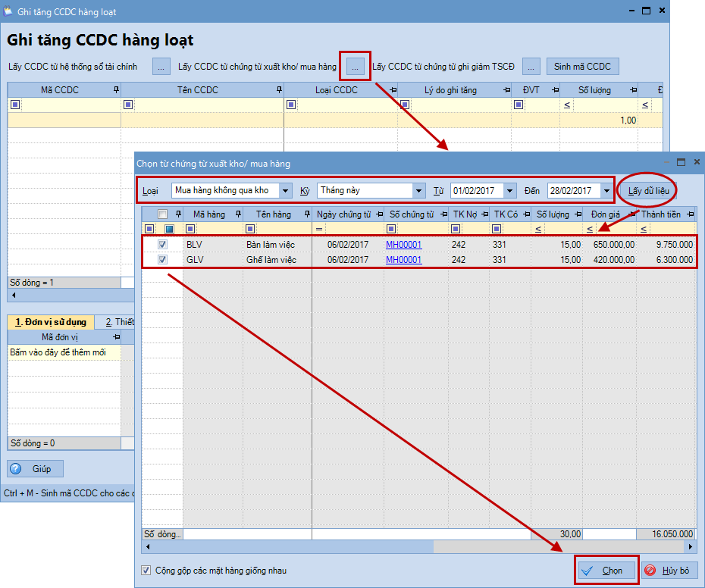The width and height of the screenshot is (705, 588).
Task: Open equals filter operator for Ngày chứng từ
Action: coord(319,229)
